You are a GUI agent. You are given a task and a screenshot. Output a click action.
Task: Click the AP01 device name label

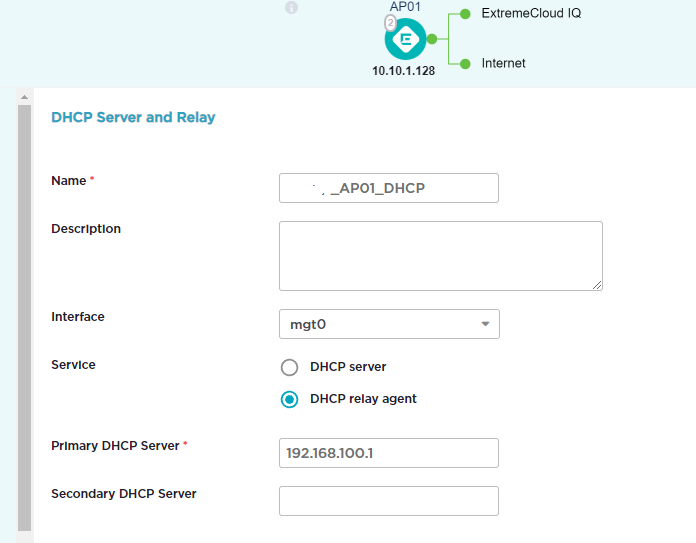pos(406,7)
